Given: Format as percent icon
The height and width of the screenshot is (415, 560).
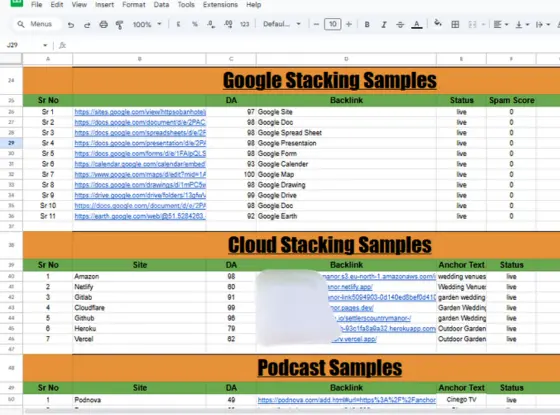Looking at the screenshot, I should [x=195, y=24].
